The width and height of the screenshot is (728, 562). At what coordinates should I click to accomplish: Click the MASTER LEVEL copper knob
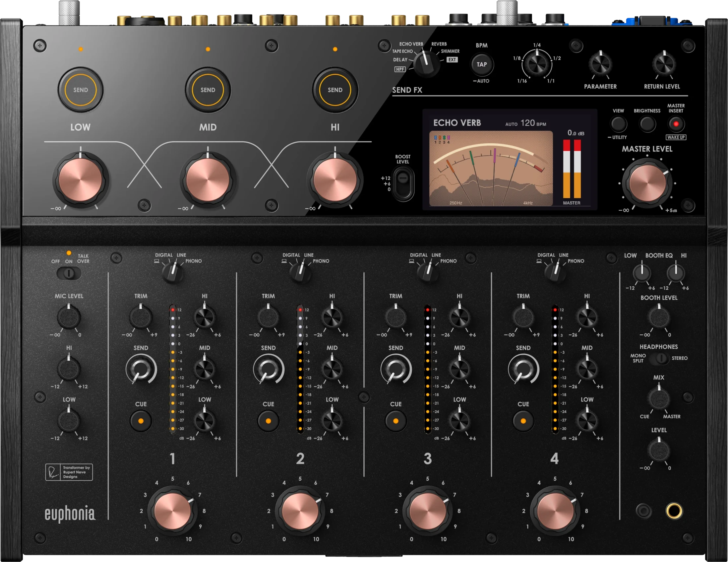coord(647,183)
